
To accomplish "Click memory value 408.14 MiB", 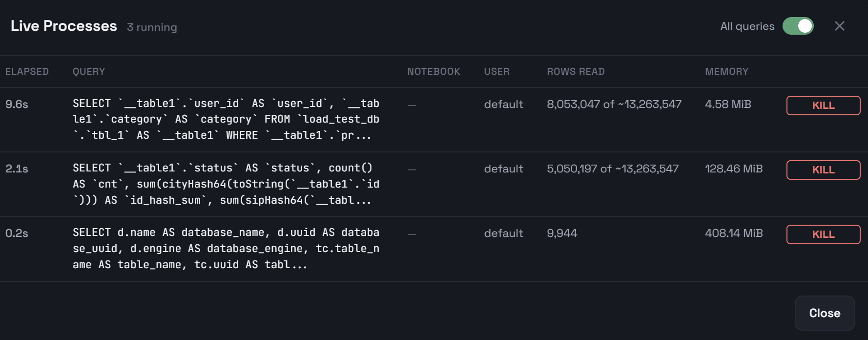I will (x=734, y=233).
